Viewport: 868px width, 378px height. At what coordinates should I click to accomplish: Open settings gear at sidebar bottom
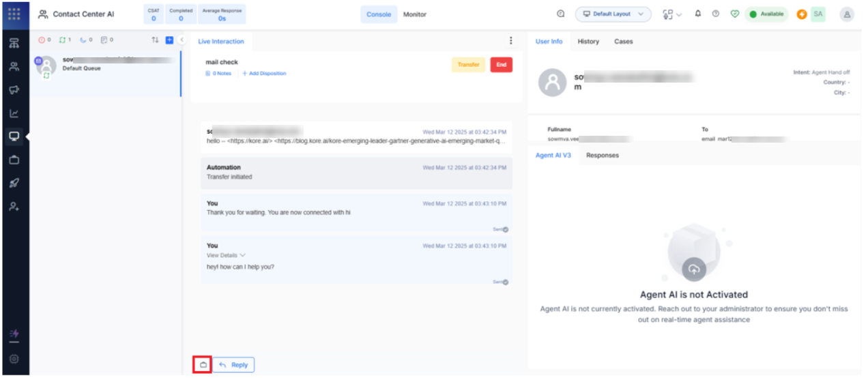(14, 359)
